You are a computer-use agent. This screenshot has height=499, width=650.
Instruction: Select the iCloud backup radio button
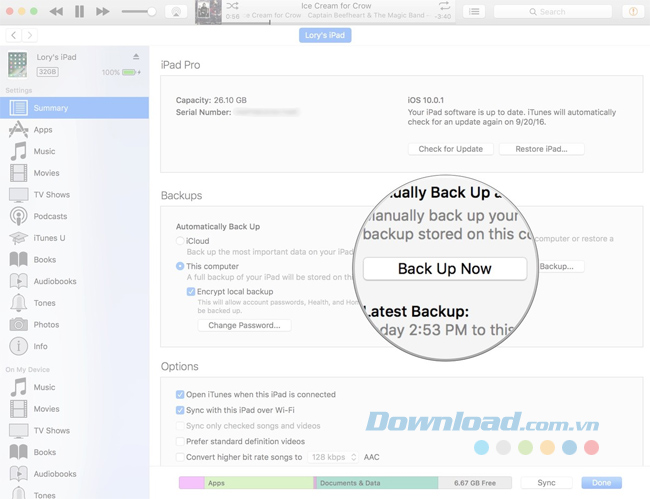[x=180, y=241]
